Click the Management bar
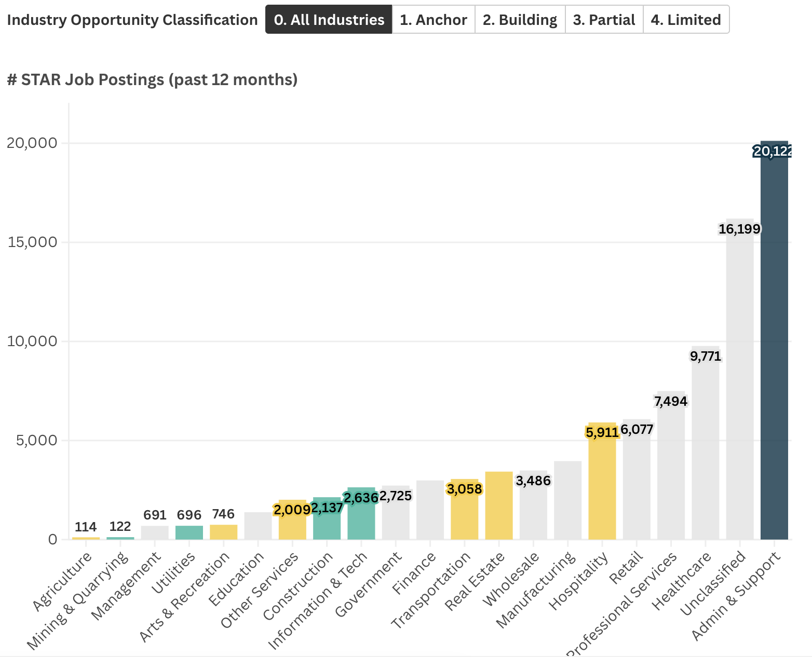The width and height of the screenshot is (812, 657). pyautogui.click(x=155, y=533)
